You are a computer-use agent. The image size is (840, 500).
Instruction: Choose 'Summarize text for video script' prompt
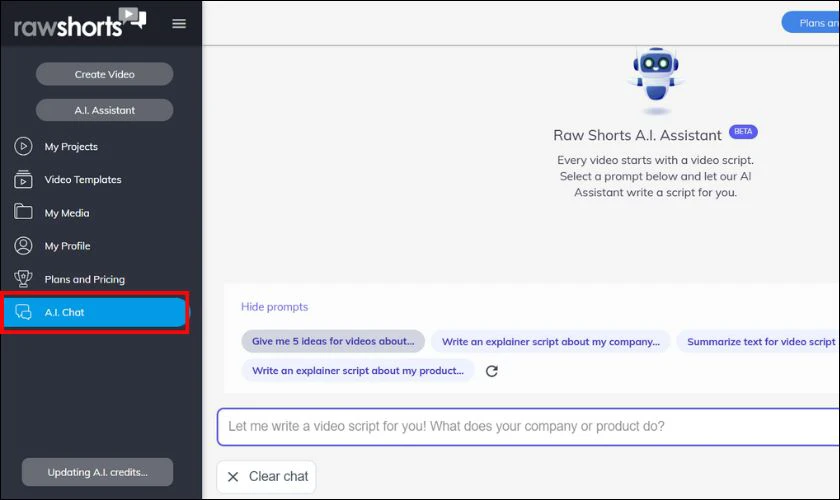tap(758, 341)
